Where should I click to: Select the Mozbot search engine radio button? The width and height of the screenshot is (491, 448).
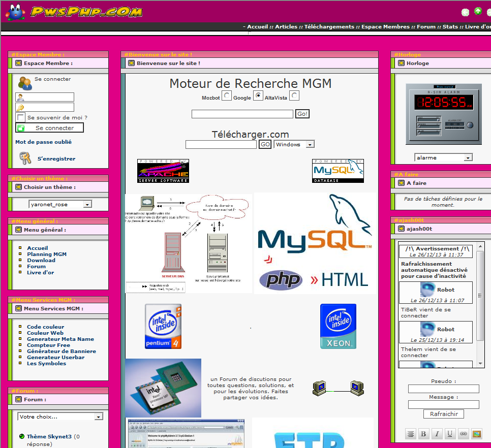coord(227,95)
